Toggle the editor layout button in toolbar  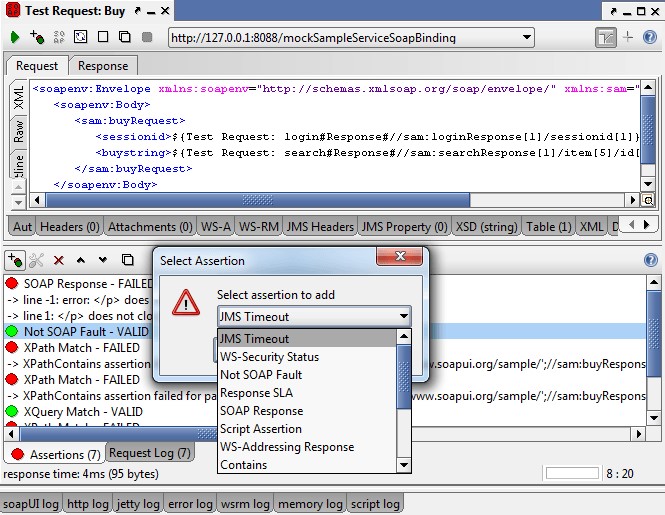[x=605, y=38]
